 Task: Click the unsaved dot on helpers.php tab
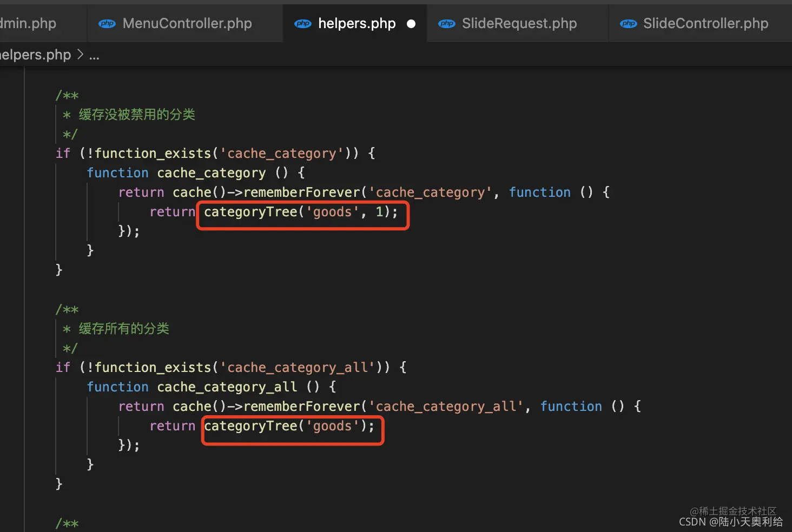point(411,24)
